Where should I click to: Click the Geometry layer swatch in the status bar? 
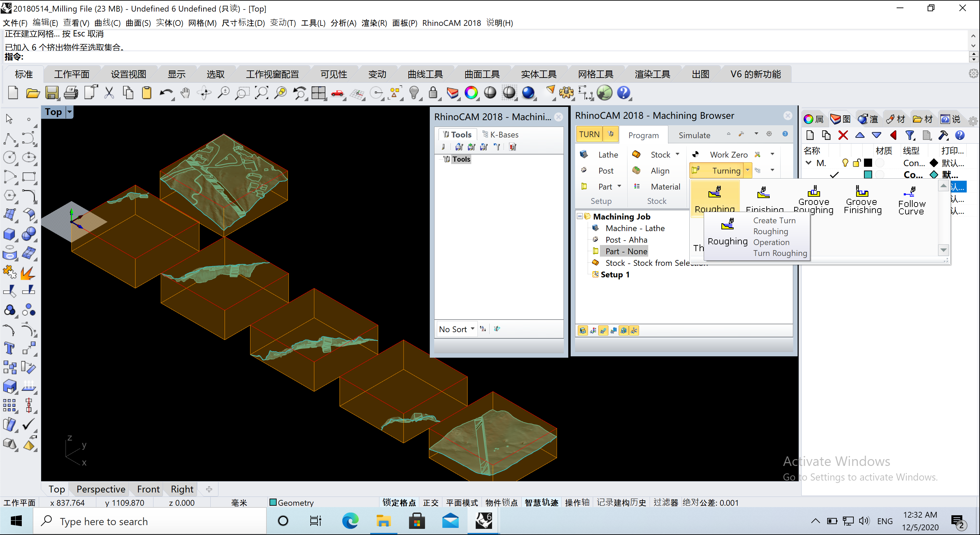tap(273, 502)
